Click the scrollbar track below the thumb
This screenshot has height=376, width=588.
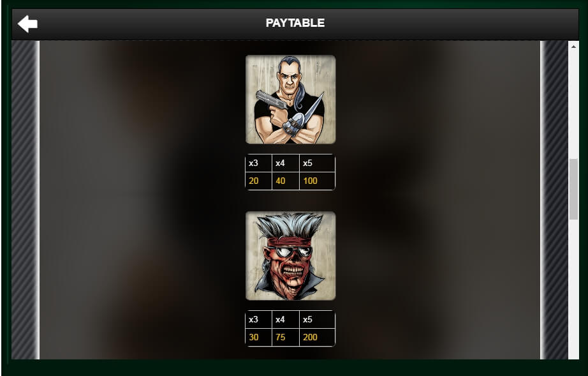click(x=573, y=289)
